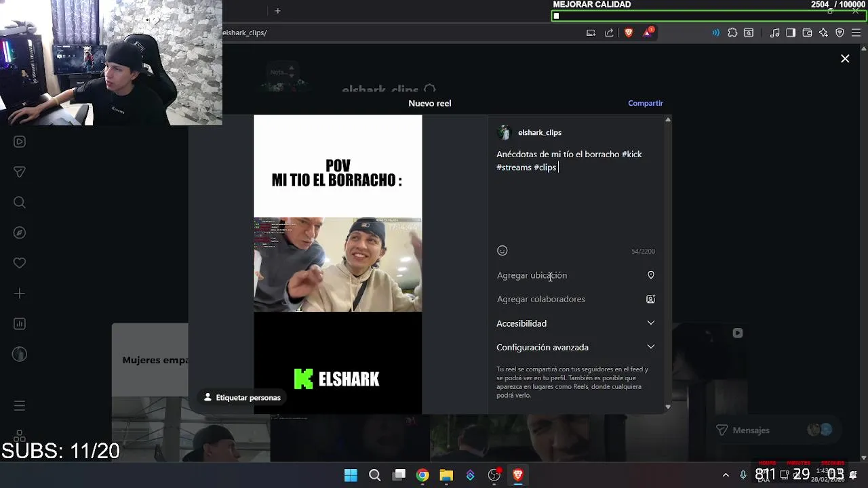Expand the Accesibilidad section

(x=576, y=323)
